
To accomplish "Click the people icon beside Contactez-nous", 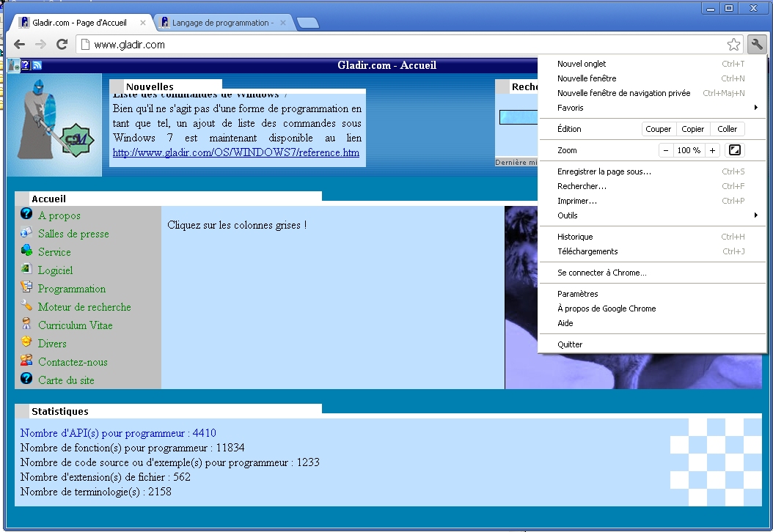I will [x=26, y=360].
